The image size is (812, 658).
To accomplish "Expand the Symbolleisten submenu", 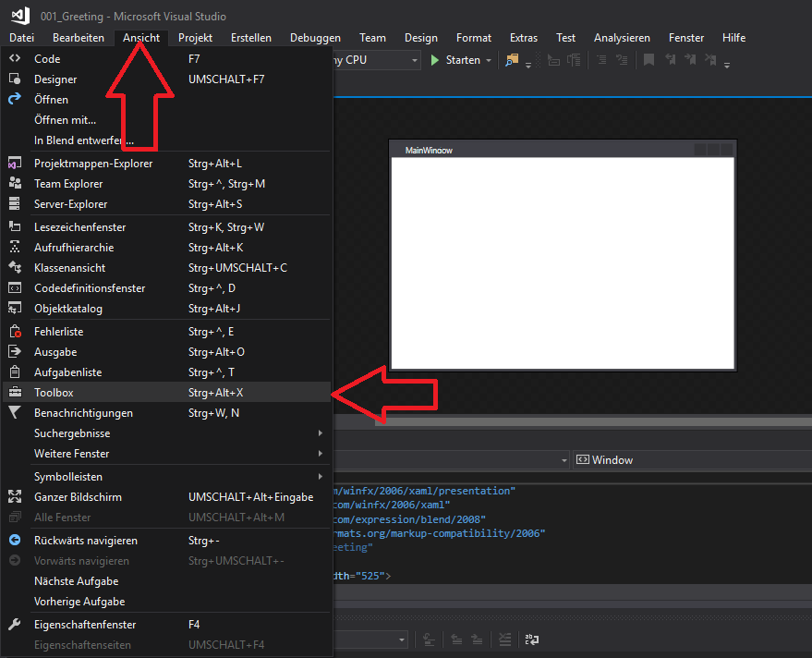I will click(166, 476).
